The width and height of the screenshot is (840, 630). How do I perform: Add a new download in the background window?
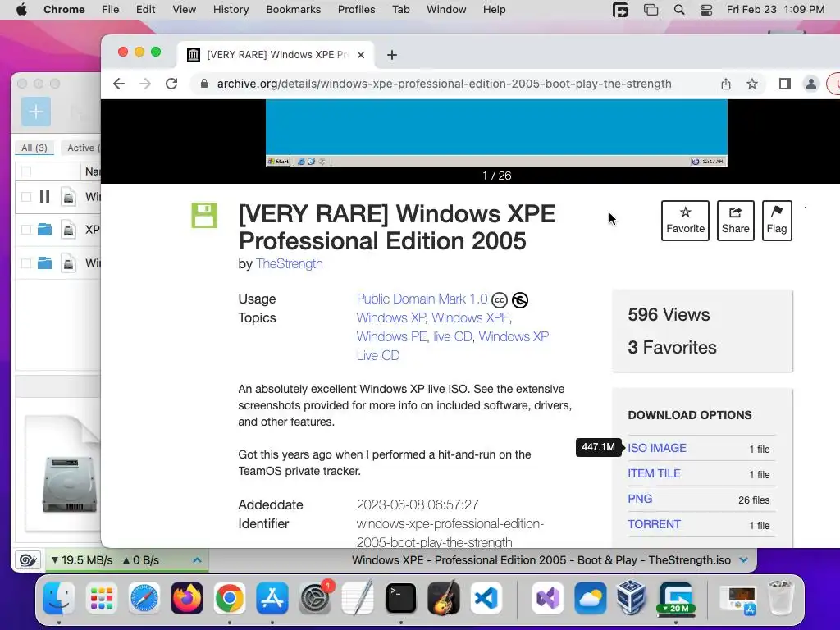36,112
